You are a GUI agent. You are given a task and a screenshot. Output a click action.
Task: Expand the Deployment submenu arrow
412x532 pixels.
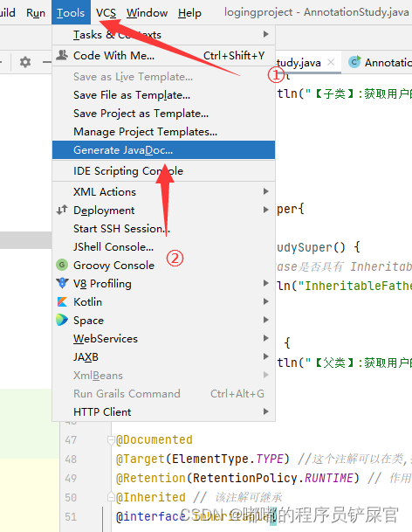tap(266, 210)
